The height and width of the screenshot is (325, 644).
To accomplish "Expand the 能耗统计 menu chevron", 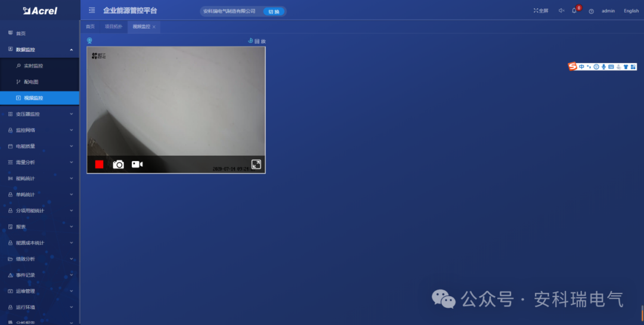I will (x=72, y=178).
